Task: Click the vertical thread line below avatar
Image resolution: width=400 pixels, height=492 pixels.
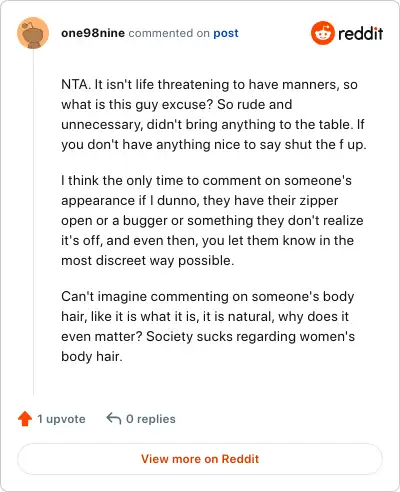Action: [33, 222]
